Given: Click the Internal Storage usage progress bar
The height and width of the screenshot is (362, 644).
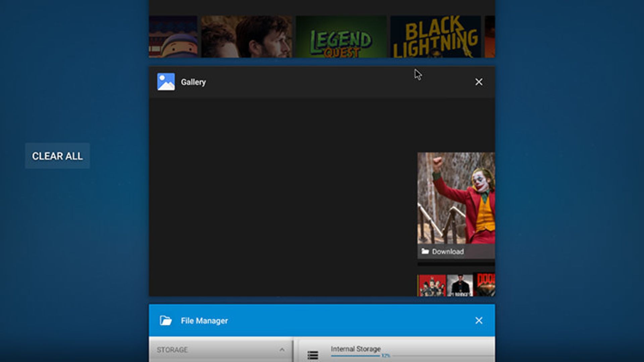Looking at the screenshot, I should (356, 356).
